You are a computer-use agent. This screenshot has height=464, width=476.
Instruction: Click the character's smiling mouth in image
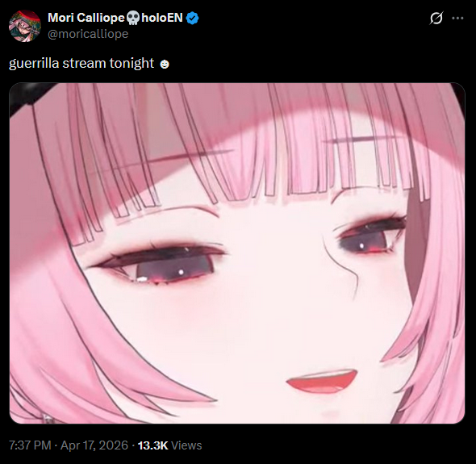pyautogui.click(x=322, y=381)
